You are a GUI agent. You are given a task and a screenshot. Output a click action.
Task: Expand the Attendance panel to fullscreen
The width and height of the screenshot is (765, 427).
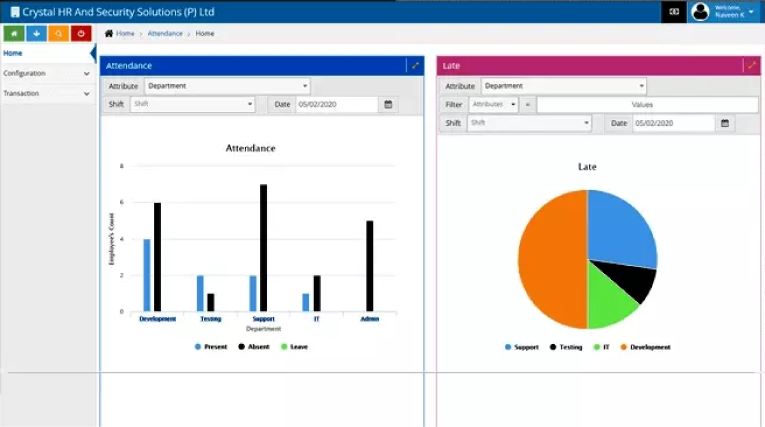414,66
